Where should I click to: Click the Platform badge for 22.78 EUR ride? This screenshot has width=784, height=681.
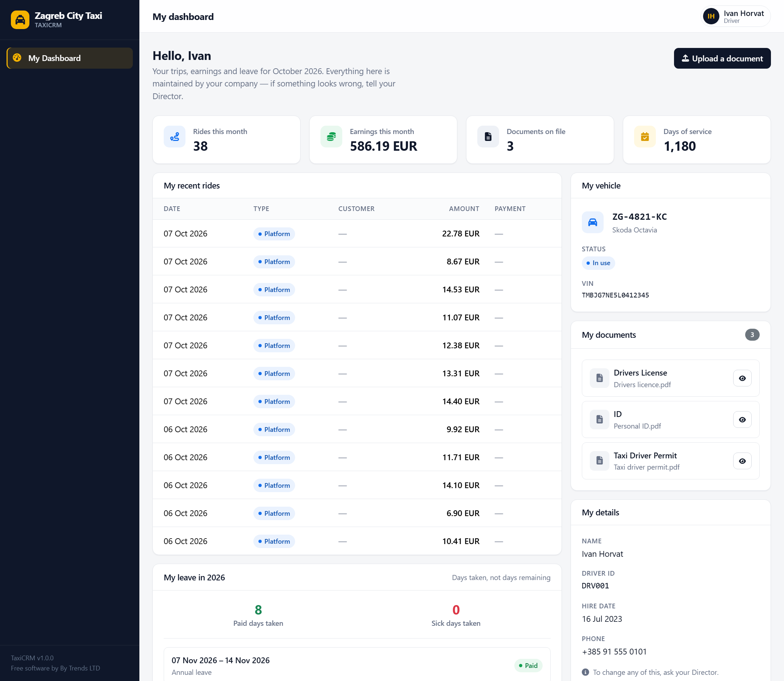click(x=274, y=234)
